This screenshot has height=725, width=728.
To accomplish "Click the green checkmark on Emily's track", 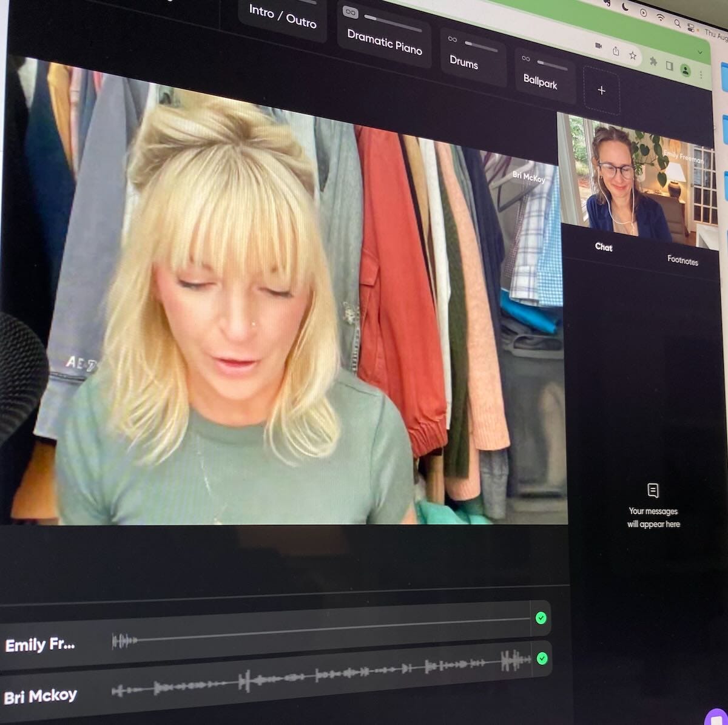I will click(x=541, y=618).
